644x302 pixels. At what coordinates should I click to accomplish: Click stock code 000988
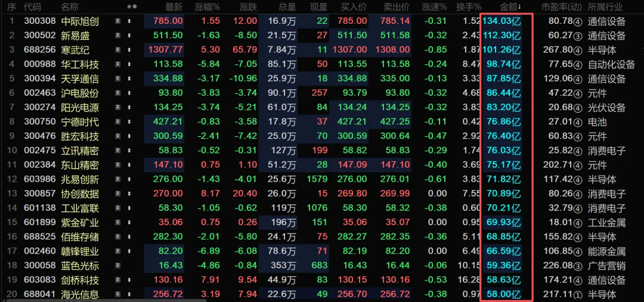tap(40, 64)
